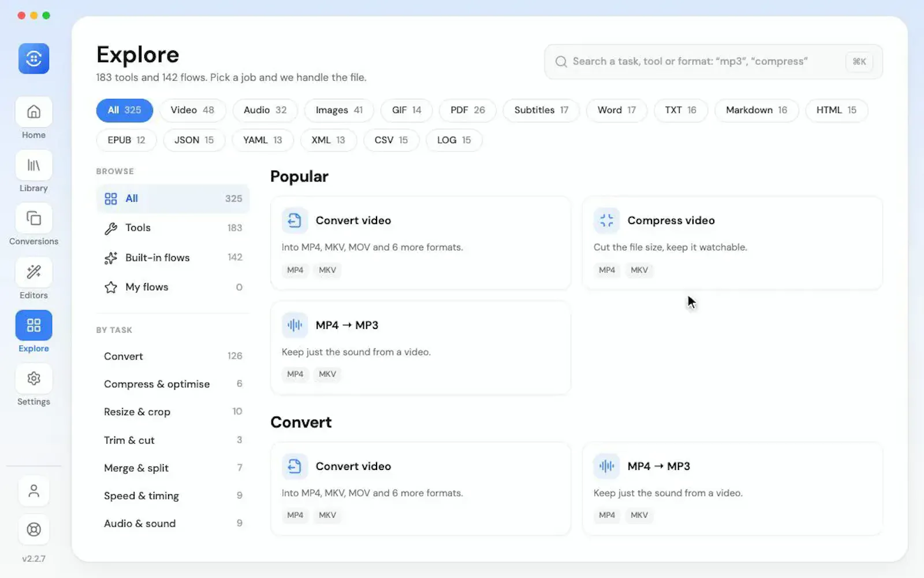Open the Library sidebar icon

tap(33, 165)
